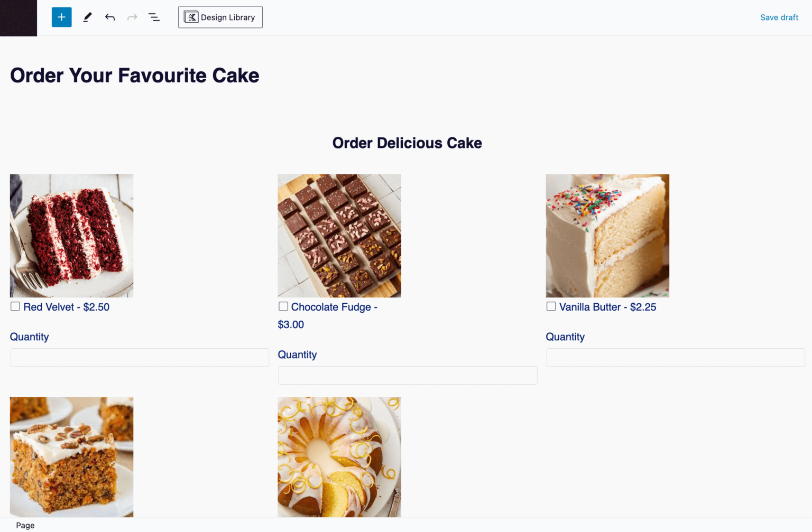Select the red velvet cake image
The height and width of the screenshot is (532, 812).
tap(71, 235)
